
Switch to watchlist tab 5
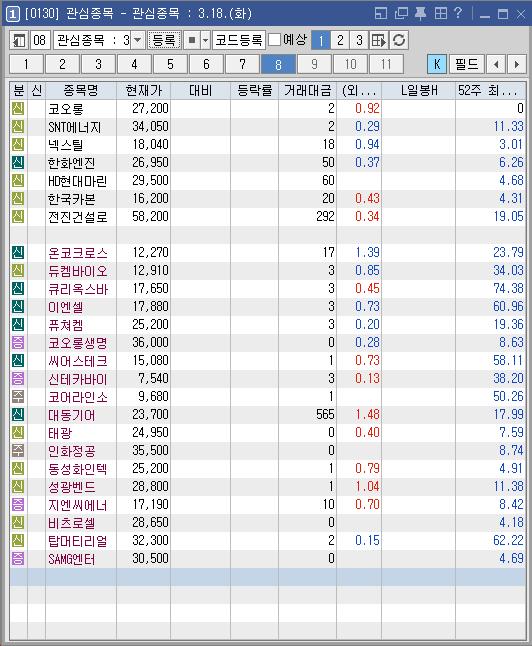click(x=170, y=64)
